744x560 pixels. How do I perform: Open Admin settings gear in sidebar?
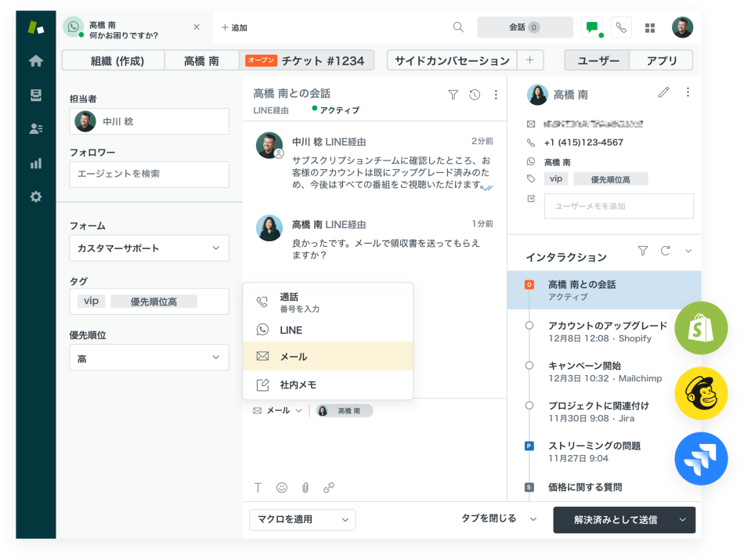point(35,197)
